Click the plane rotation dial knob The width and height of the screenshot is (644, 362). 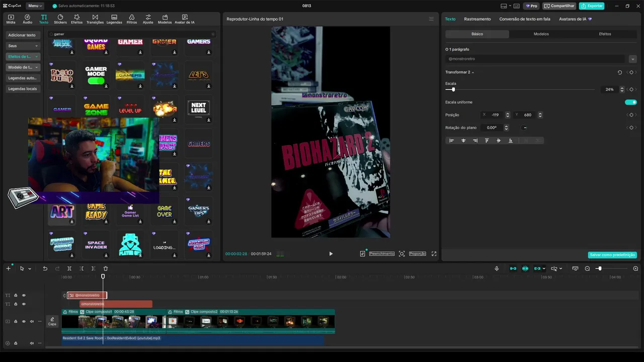[525, 128]
